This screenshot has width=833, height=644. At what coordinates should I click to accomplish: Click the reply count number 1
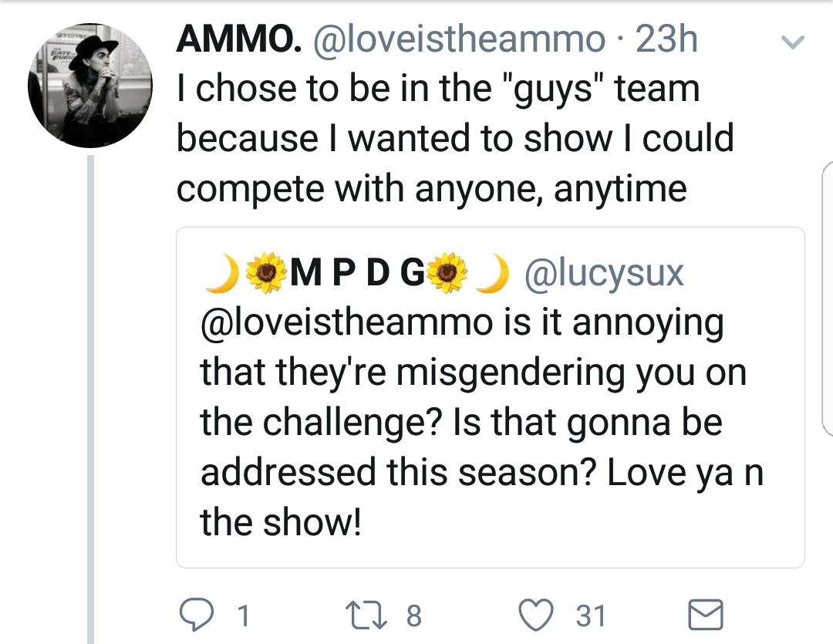[244, 615]
